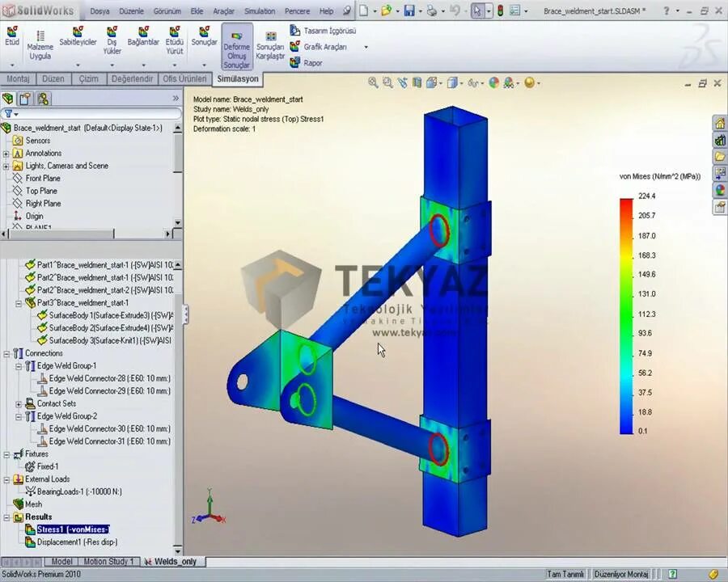Image resolution: width=728 pixels, height=582 pixels.
Task: Toggle Grafik Araçları in the ribbon
Action: coord(322,46)
